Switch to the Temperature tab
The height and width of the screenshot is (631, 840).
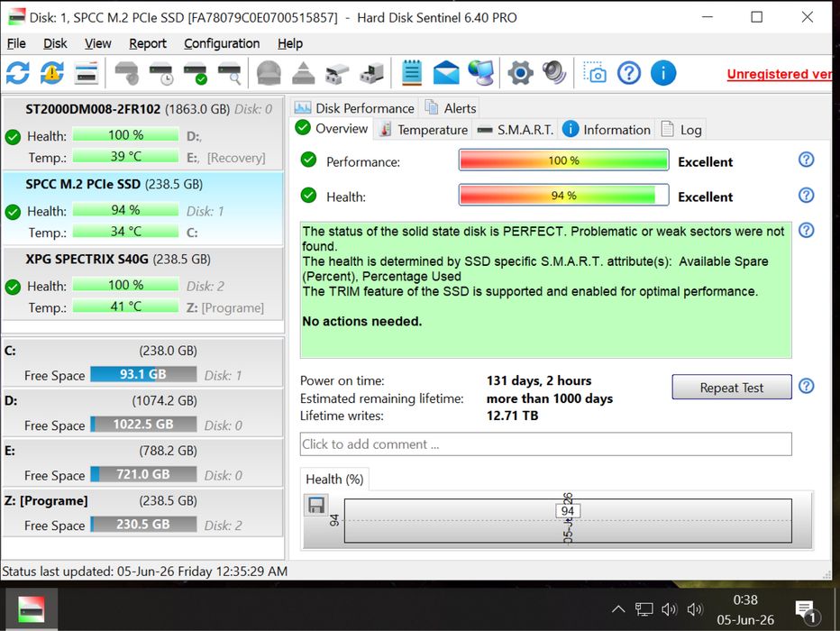424,130
